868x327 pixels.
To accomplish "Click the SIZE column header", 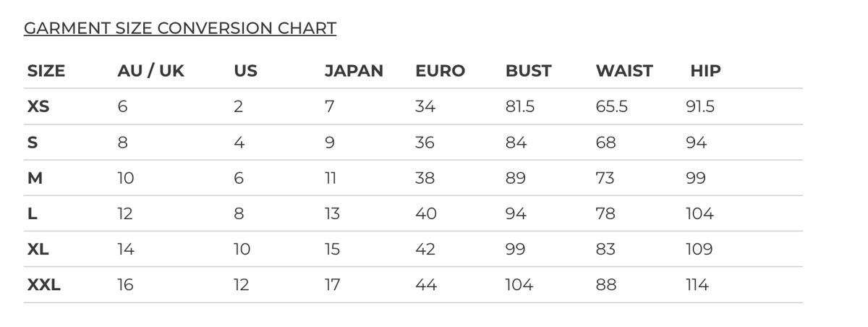I will pyautogui.click(x=46, y=71).
